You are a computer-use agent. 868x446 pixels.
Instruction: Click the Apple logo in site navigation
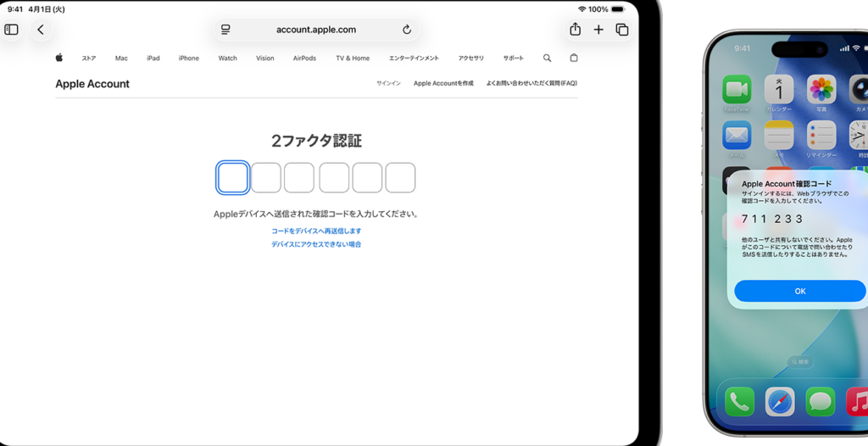pyautogui.click(x=59, y=58)
